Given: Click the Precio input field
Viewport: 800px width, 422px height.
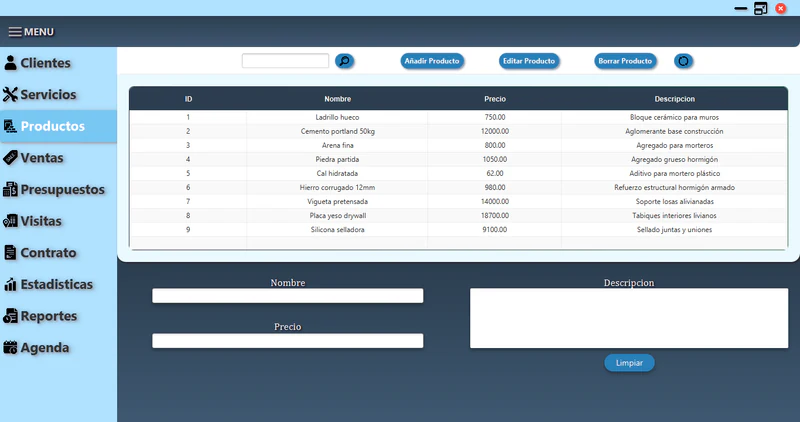Looking at the screenshot, I should (x=288, y=340).
